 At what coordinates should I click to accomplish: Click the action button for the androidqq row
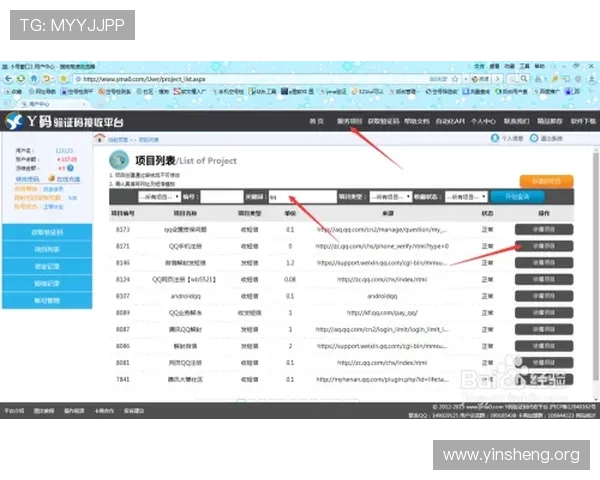[544, 296]
